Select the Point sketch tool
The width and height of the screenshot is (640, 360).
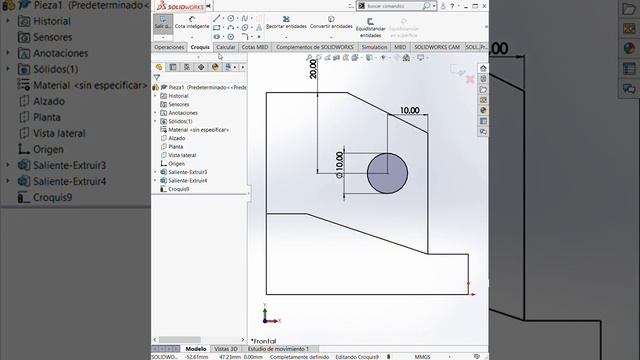[259, 37]
